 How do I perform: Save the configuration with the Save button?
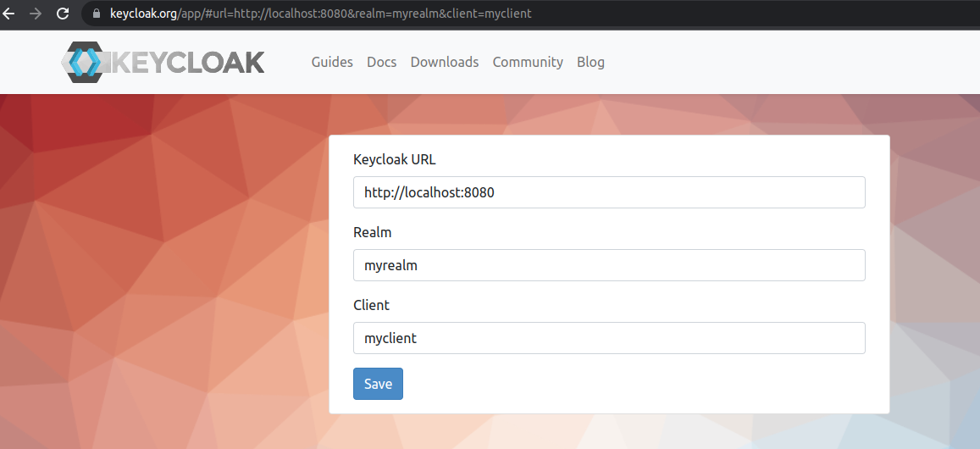click(378, 384)
